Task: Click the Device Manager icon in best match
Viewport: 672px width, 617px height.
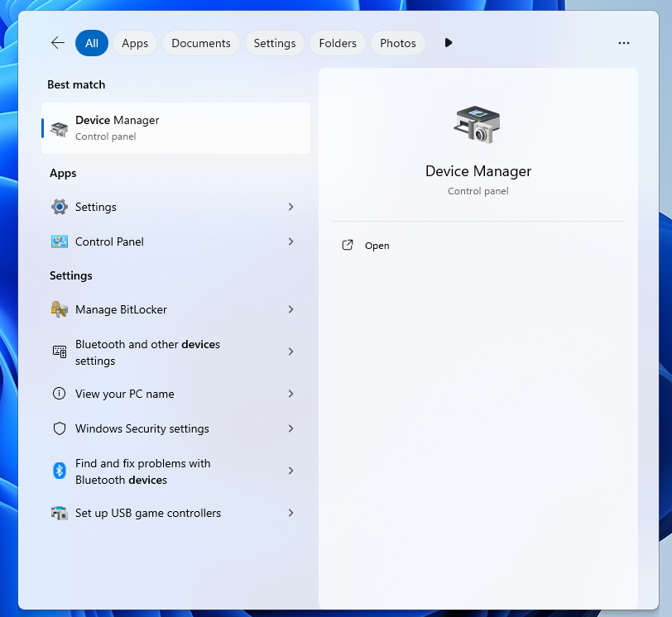Action: coord(59,129)
